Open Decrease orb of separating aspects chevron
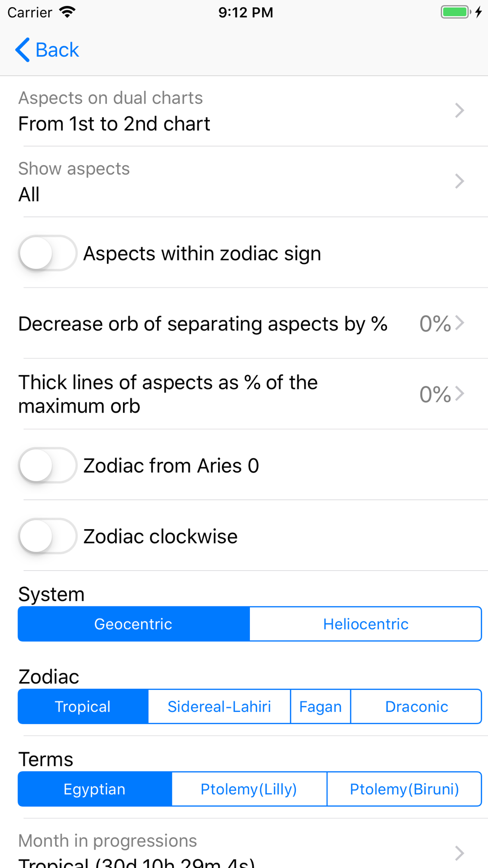 [x=459, y=323]
